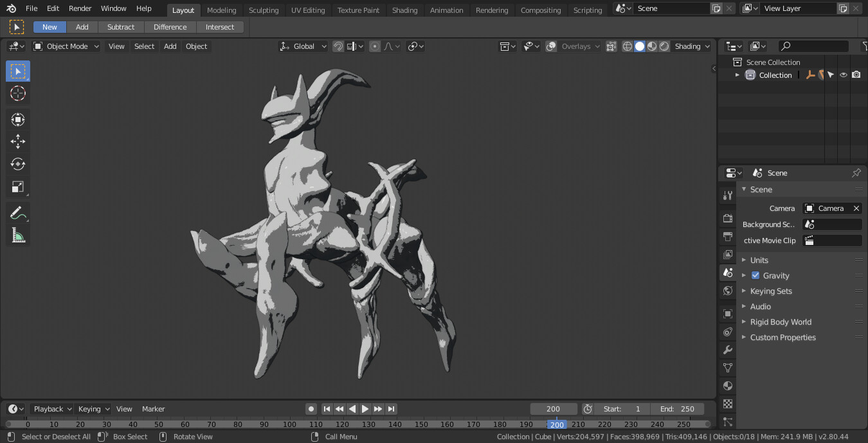The image size is (868, 443).
Task: Open the Overlays options dropdown
Action: pos(580,46)
